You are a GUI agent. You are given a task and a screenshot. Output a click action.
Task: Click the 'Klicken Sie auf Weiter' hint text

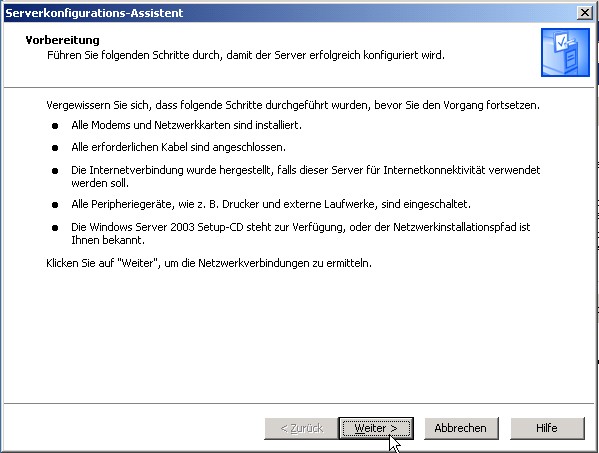click(x=209, y=263)
